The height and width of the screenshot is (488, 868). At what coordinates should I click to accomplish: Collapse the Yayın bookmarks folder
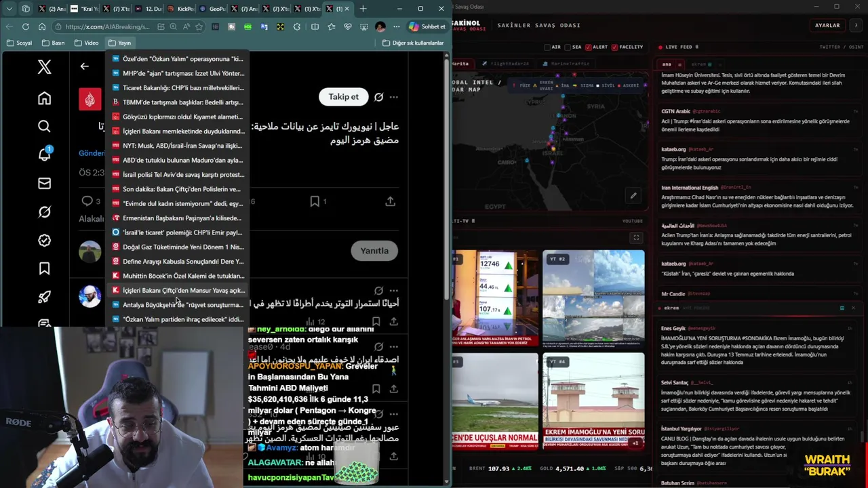click(119, 43)
